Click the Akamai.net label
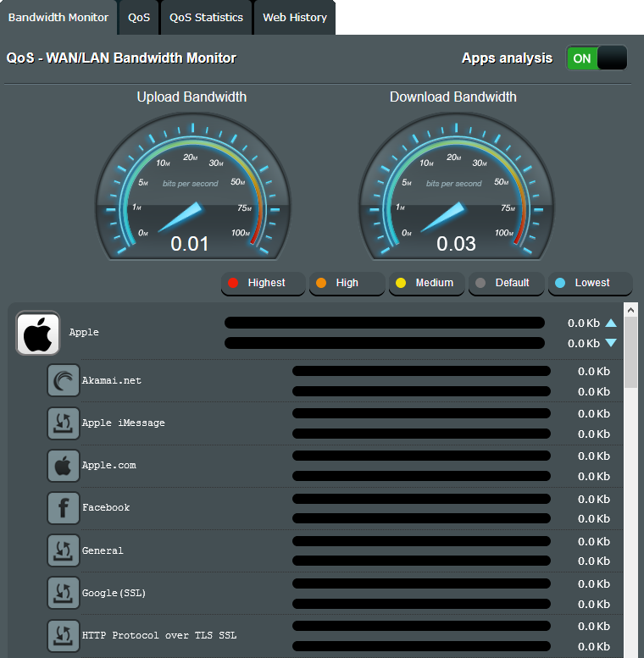Viewport: 644px width, 658px height. click(x=112, y=380)
